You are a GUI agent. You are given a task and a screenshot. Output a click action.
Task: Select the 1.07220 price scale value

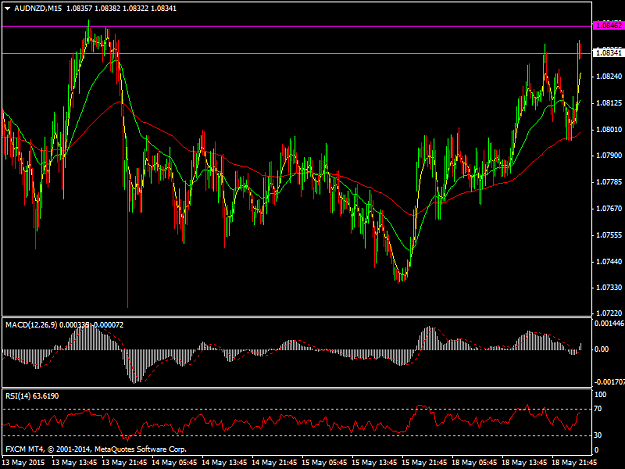click(609, 313)
